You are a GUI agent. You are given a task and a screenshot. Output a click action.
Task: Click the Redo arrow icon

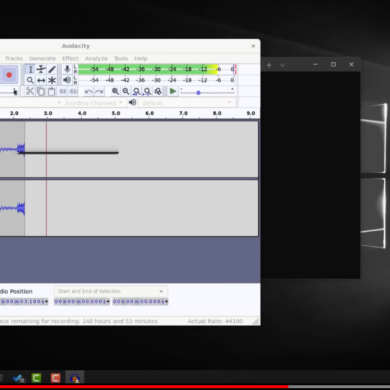click(x=99, y=91)
